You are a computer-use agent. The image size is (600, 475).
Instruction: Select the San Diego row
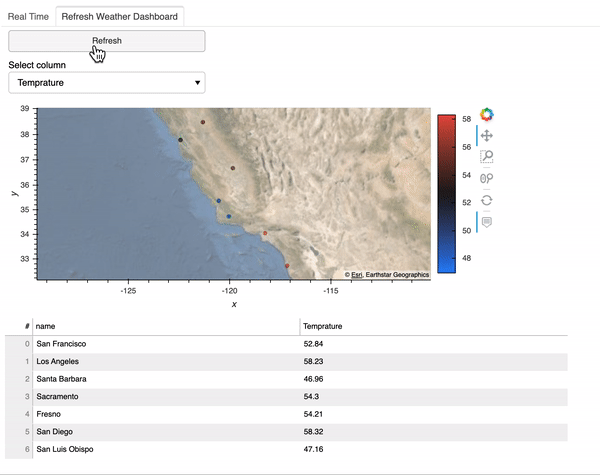click(286, 432)
